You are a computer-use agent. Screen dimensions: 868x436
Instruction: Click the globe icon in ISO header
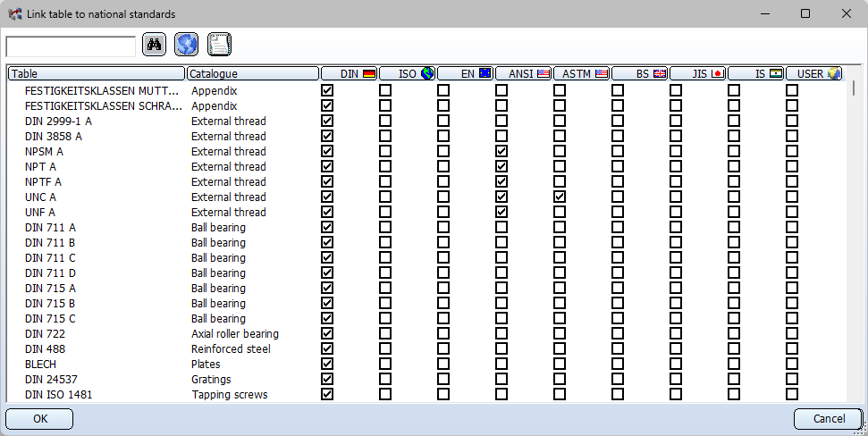(427, 73)
